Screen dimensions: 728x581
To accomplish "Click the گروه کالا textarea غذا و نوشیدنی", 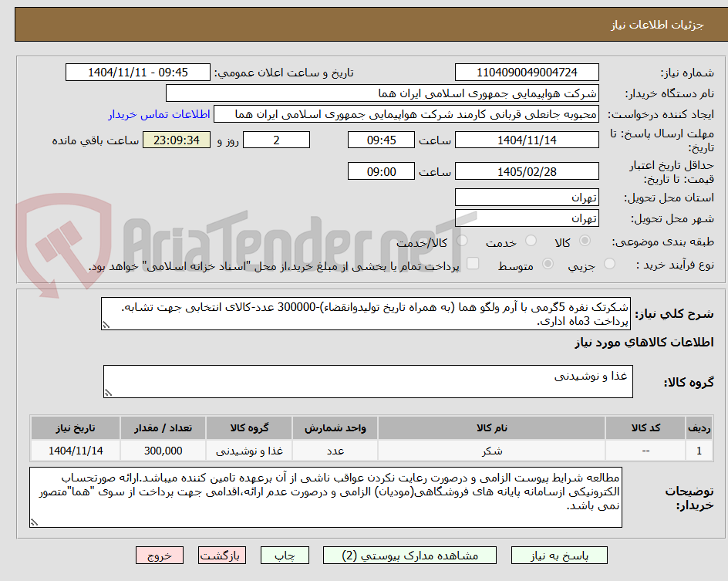I will (368, 381).
